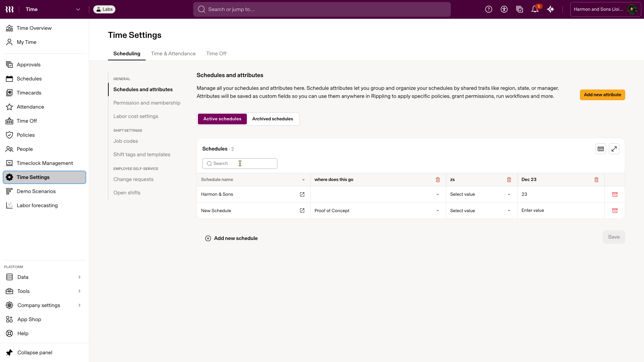Sort by Schedule name column chevron

pyautogui.click(x=304, y=180)
